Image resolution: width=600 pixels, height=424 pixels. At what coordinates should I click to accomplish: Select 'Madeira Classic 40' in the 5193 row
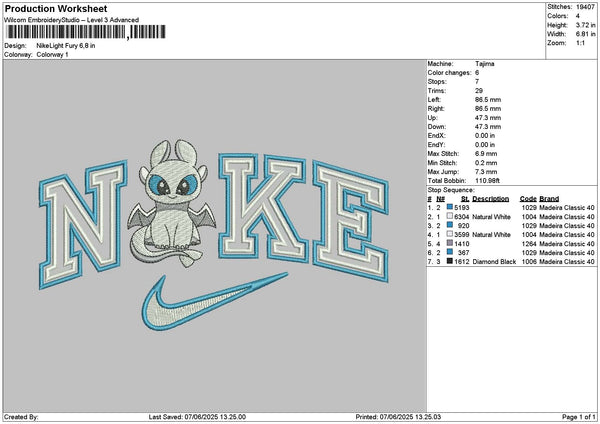[x=567, y=208]
